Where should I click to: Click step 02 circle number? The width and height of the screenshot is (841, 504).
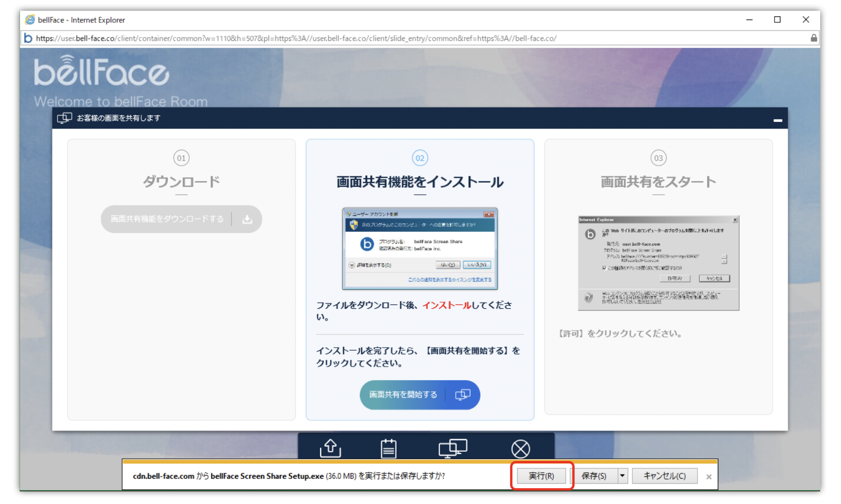420,158
